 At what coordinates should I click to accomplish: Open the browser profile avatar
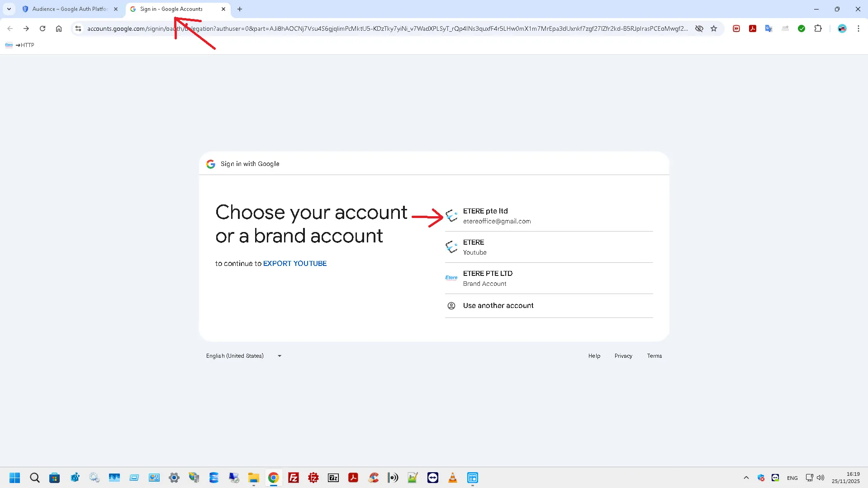842,28
